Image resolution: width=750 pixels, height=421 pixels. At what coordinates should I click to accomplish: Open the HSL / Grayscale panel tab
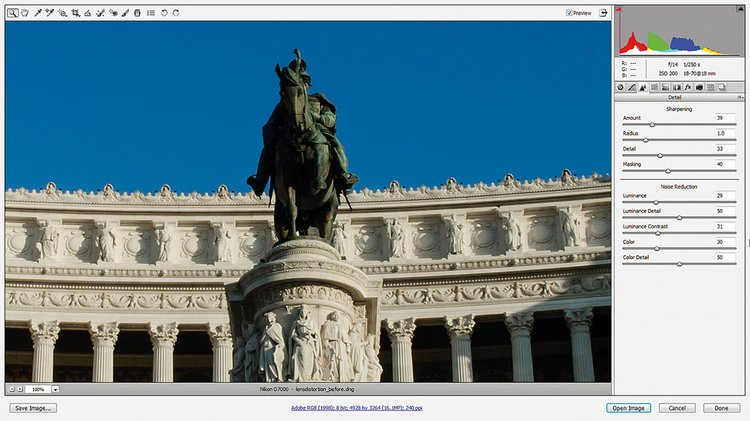tap(654, 87)
